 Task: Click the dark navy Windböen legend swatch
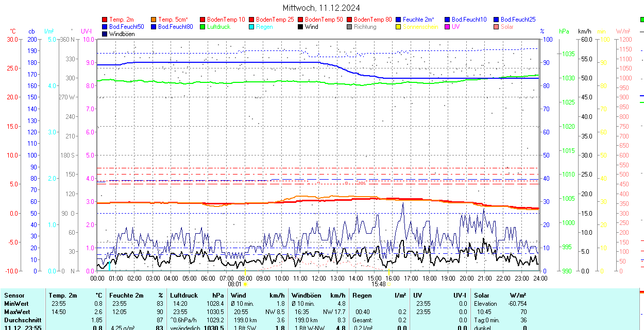pyautogui.click(x=105, y=34)
